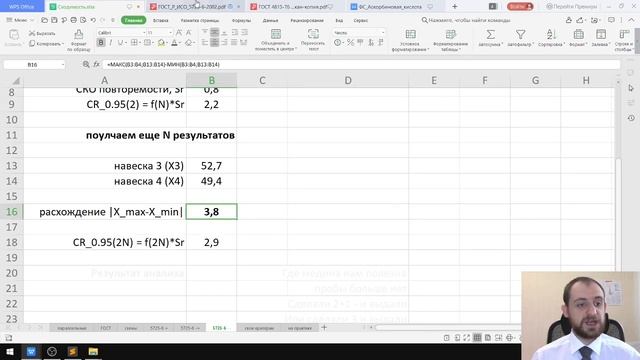Open the ГОСТ sheet tab

tap(106, 328)
